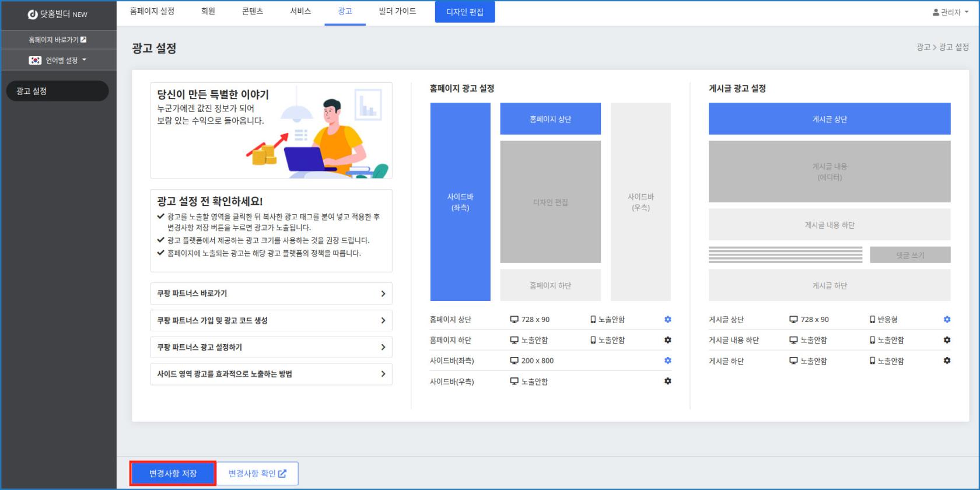The width and height of the screenshot is (980, 490).
Task: Open settings gear for 게시글 내용 하단 row
Action: pyautogui.click(x=947, y=340)
